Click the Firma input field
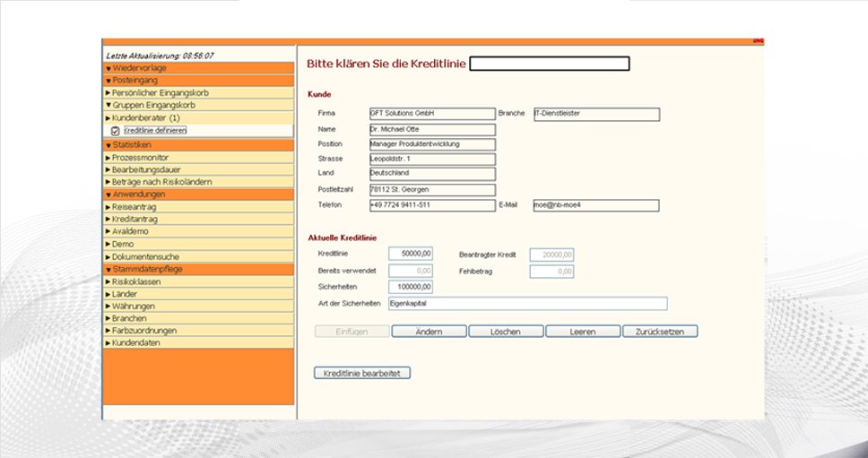Viewport: 868px width, 458px height. (x=432, y=114)
